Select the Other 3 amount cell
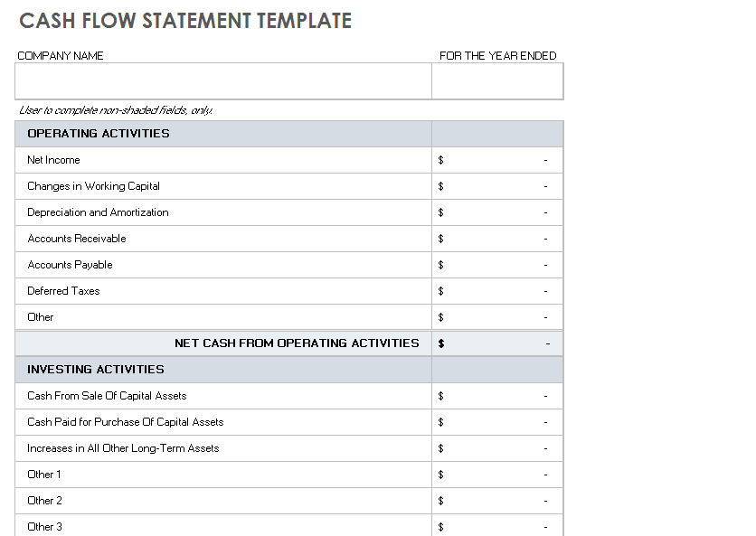Image resolution: width=756 pixels, height=536 pixels. [x=497, y=525]
